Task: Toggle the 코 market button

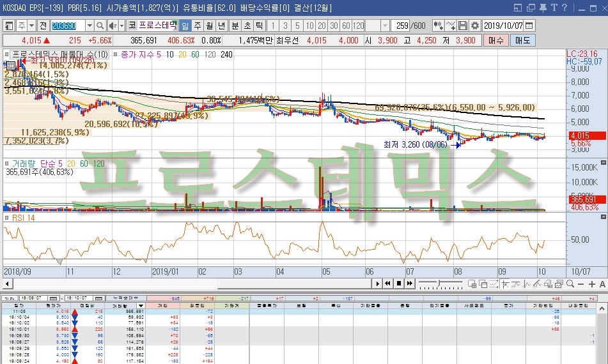Action: point(132,26)
